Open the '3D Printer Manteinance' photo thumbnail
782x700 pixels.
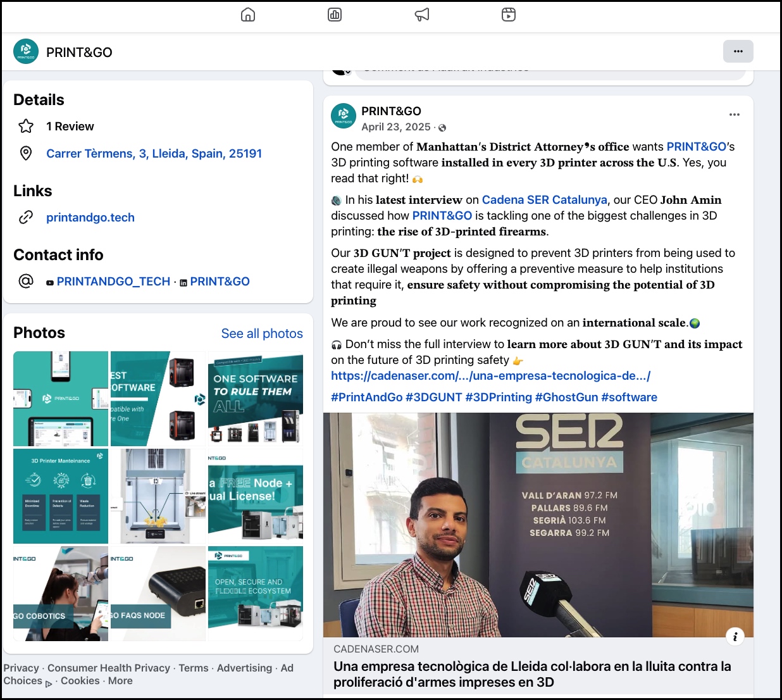(61, 496)
